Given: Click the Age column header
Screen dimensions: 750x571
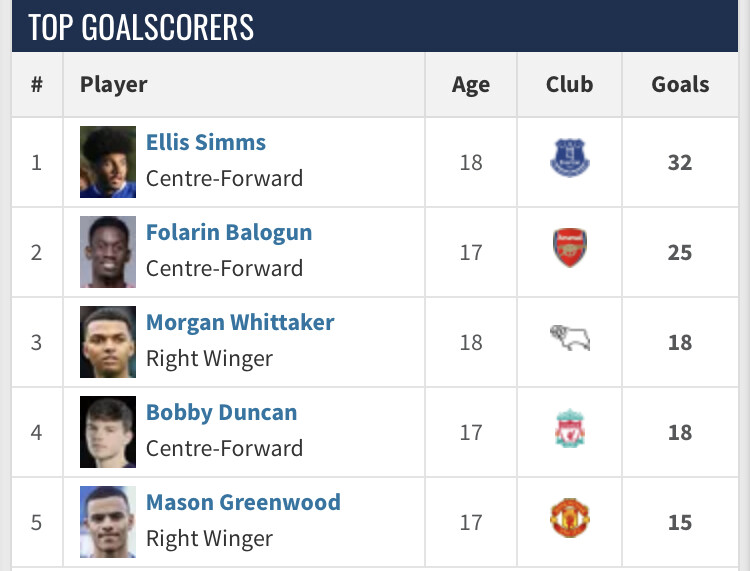Looking at the screenshot, I should 471,85.
